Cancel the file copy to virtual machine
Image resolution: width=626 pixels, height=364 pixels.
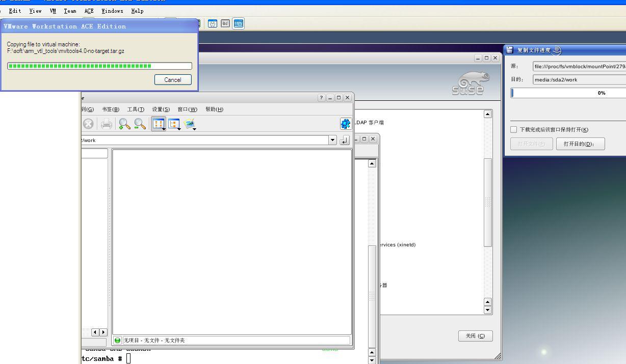[173, 79]
